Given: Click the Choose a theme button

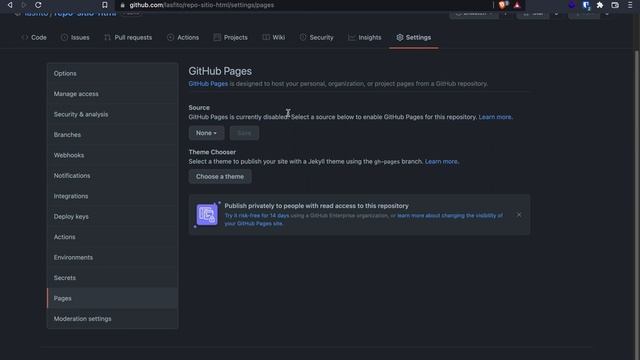Looking at the screenshot, I should 220,176.
